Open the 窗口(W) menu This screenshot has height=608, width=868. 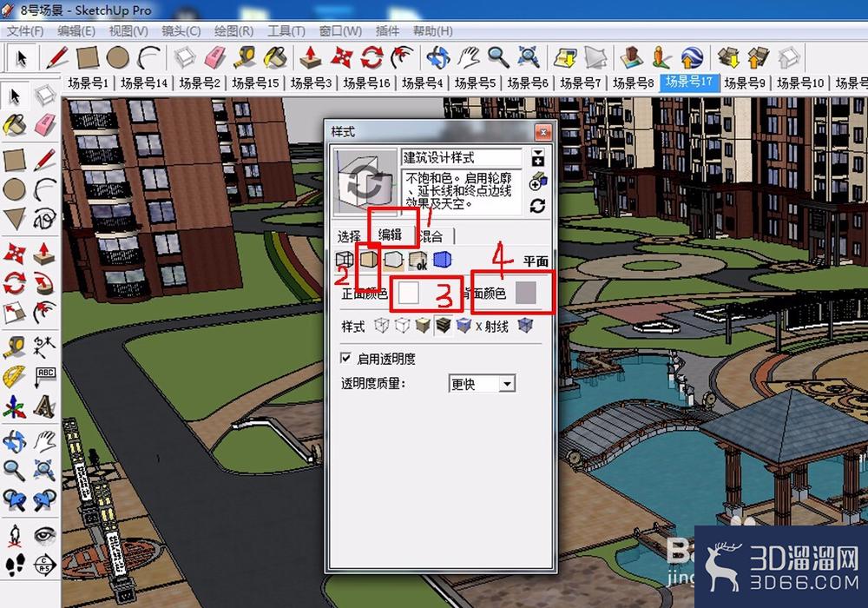tap(340, 31)
